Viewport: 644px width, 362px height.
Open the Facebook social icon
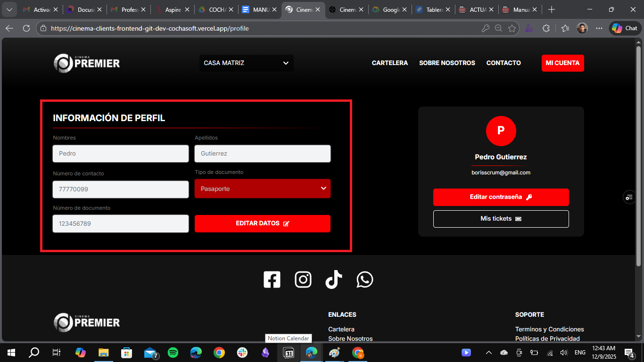272,280
